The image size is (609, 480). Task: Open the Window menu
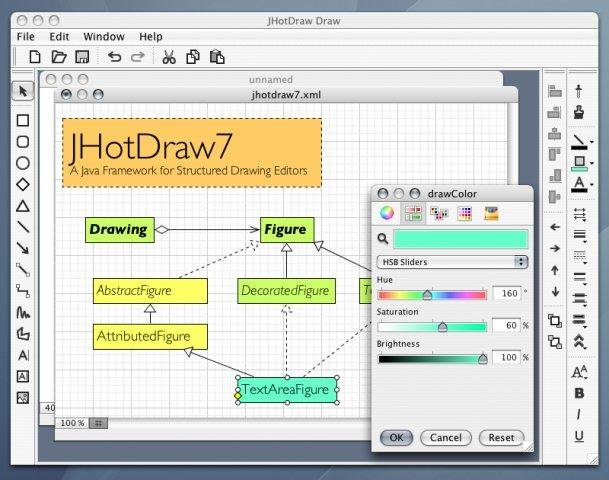(x=104, y=37)
